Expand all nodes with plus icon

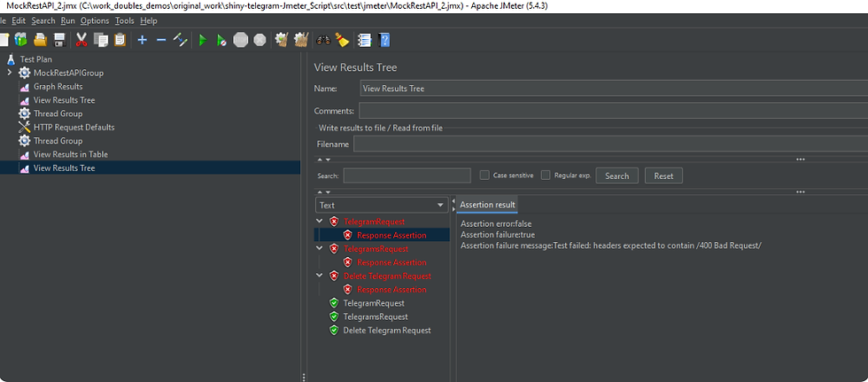(x=143, y=40)
